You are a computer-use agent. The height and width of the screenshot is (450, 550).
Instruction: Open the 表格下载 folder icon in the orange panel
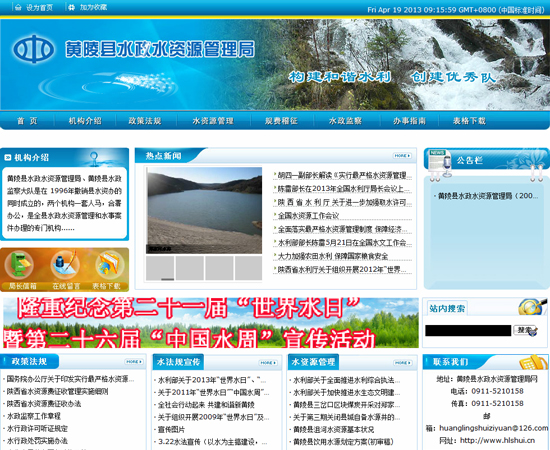(x=109, y=265)
